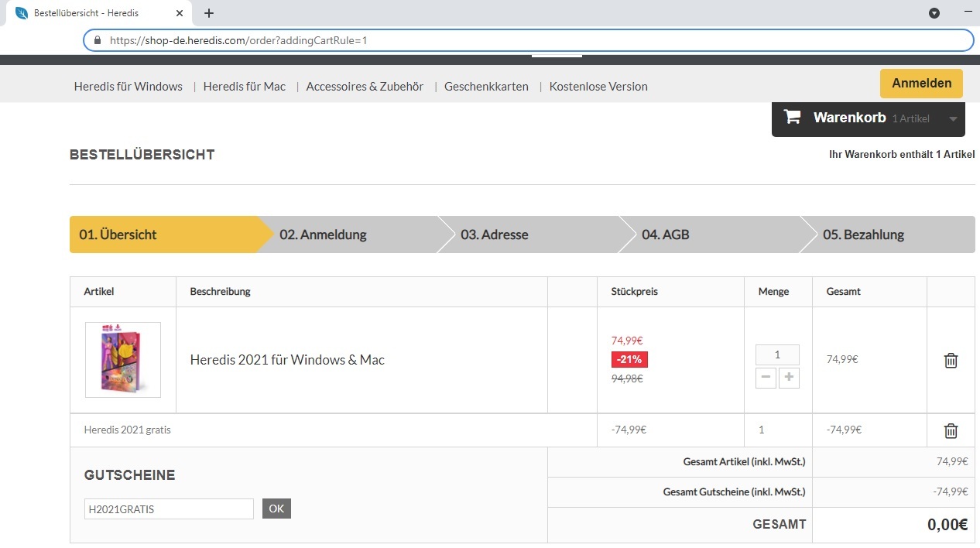Click Gesamt Artikel (inkl. MwSt.) label
This screenshot has height=548, width=980.
click(x=744, y=461)
